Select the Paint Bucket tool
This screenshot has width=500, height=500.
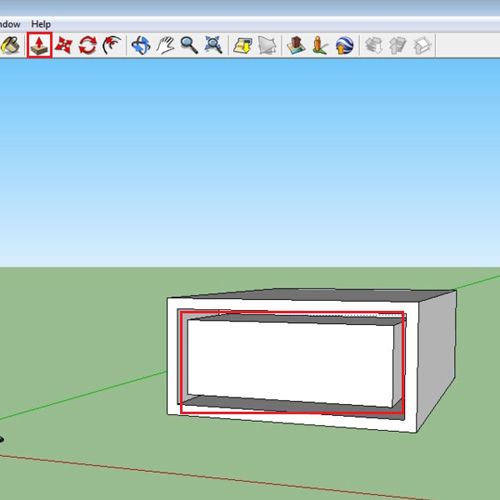click(9, 45)
